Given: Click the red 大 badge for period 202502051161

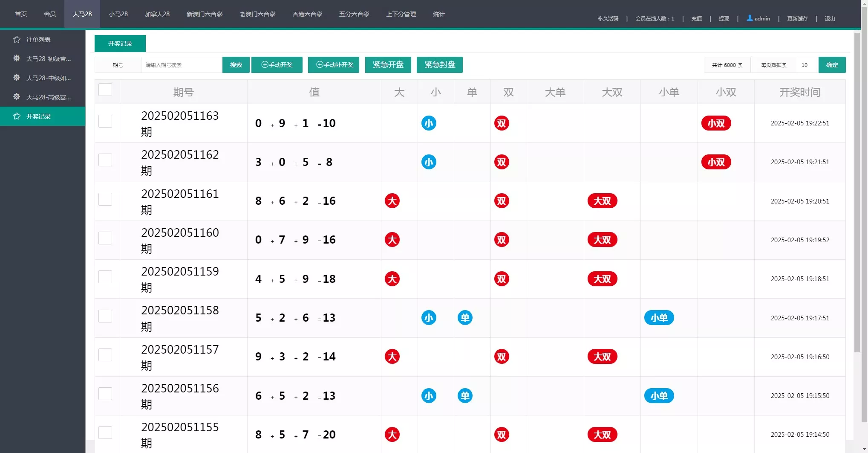Looking at the screenshot, I should tap(392, 201).
